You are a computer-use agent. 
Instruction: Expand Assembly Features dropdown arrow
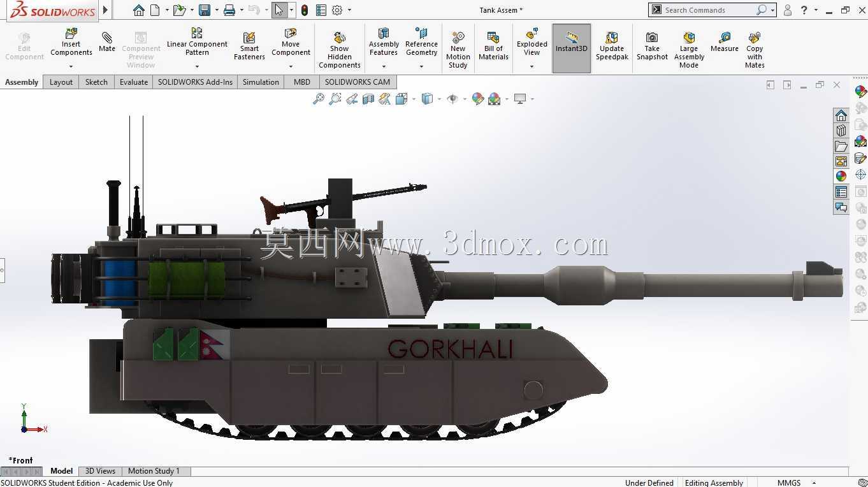click(x=384, y=66)
